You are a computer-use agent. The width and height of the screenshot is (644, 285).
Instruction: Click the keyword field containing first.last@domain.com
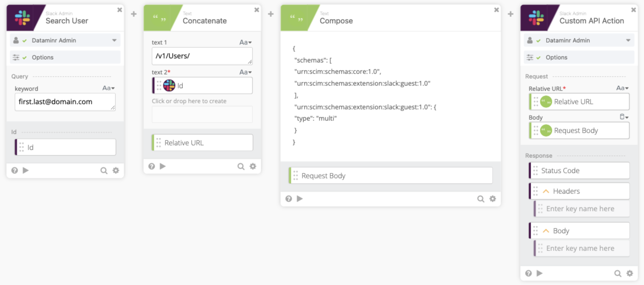click(65, 102)
